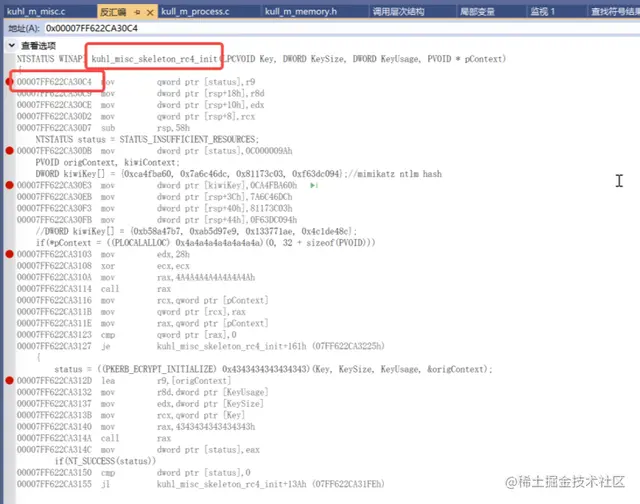Select the line at address 00007FF622CA30F3
Viewport: 640px width, 504px height.
(155, 209)
